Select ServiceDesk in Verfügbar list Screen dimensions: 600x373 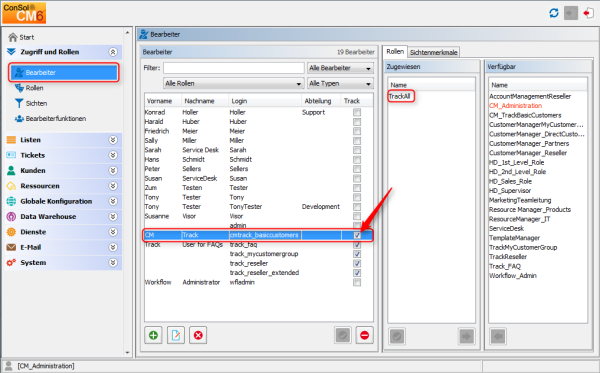coord(507,228)
